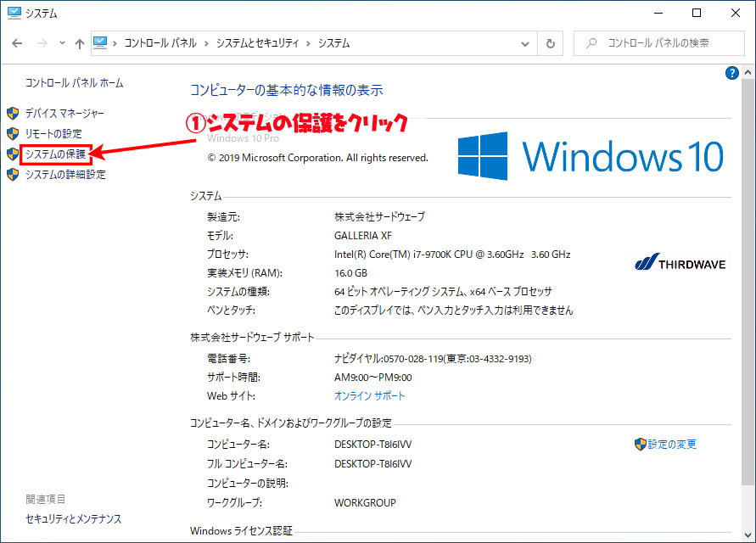
Task: Close the システム window
Action: coord(736,13)
